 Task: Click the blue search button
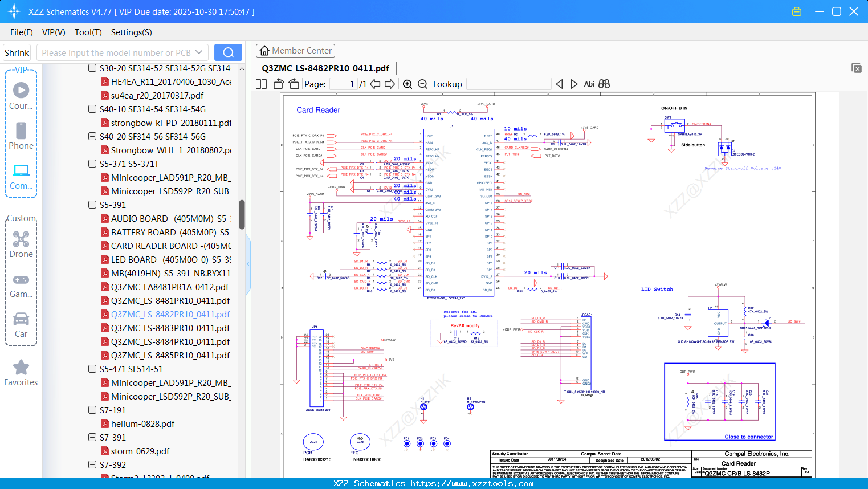(228, 52)
